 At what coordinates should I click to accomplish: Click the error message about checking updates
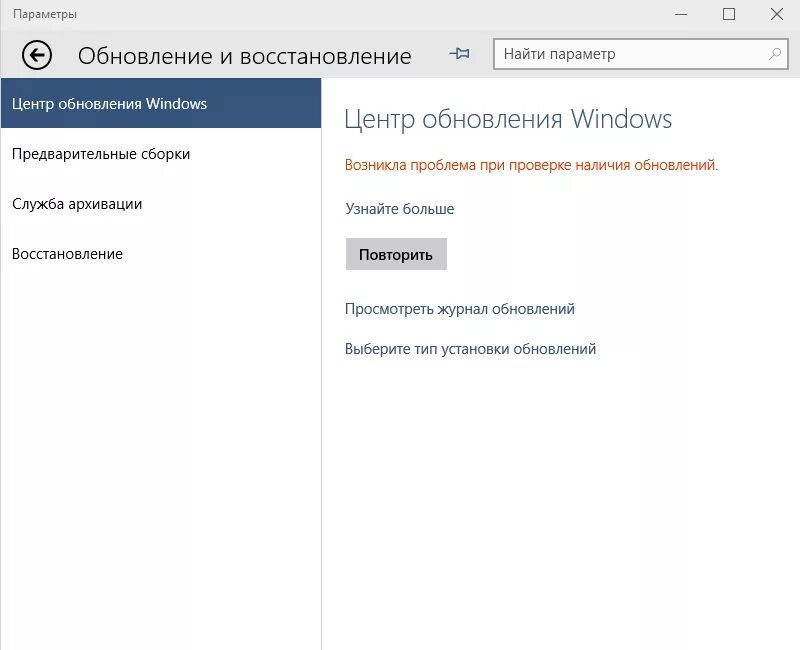click(531, 165)
